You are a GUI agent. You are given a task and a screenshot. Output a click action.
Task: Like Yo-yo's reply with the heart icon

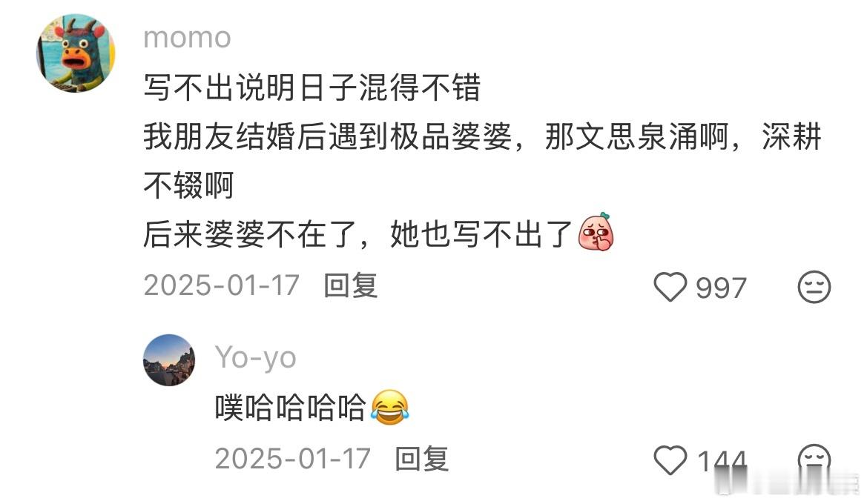click(670, 460)
